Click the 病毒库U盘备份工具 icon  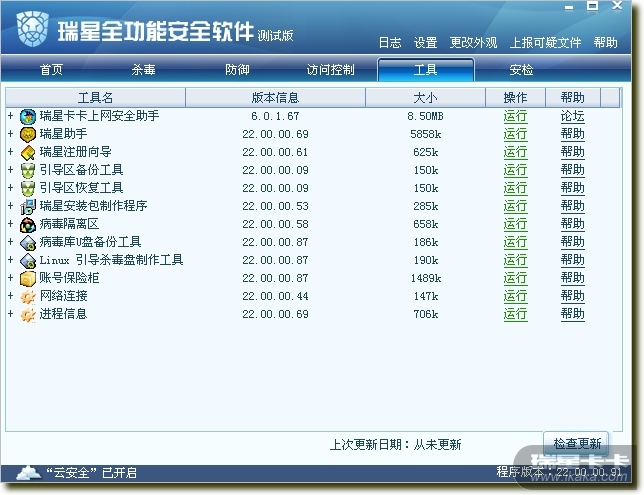click(x=28, y=243)
